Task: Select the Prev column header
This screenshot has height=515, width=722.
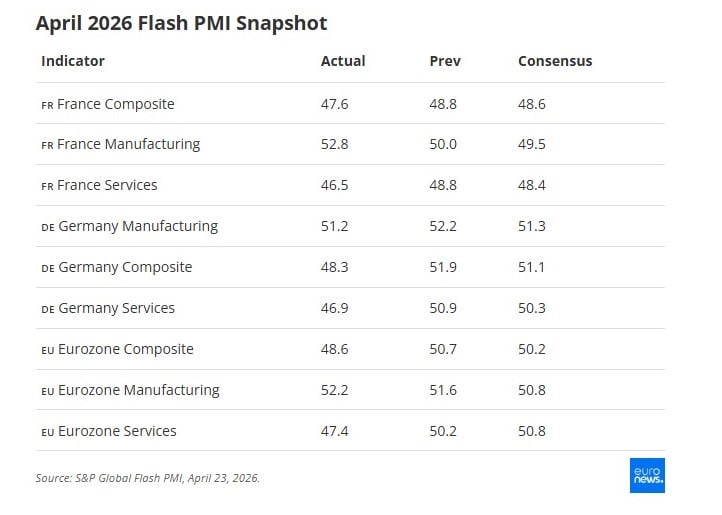Action: 445,61
